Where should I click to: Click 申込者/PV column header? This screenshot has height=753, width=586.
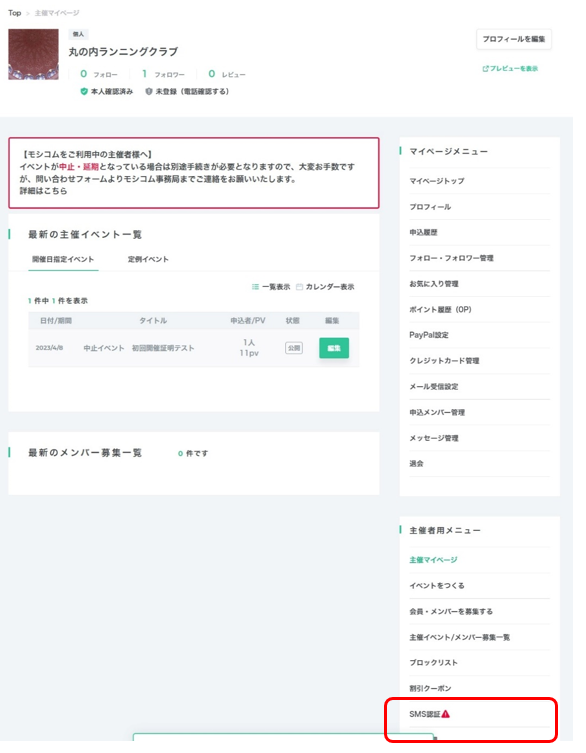click(248, 321)
